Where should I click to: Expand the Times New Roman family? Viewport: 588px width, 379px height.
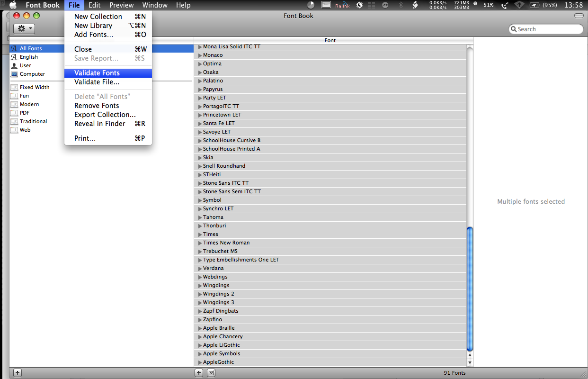tap(200, 243)
